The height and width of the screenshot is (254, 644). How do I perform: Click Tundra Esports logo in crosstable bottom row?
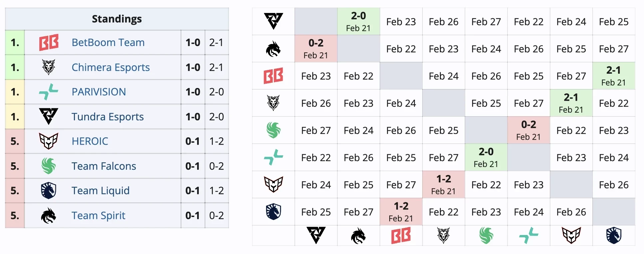coord(316,235)
